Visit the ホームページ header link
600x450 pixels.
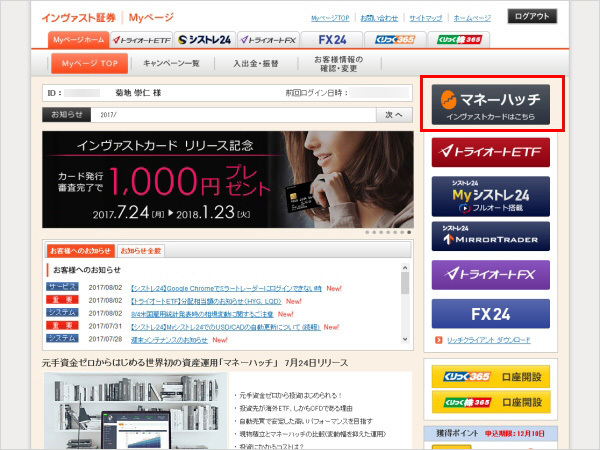[472, 18]
